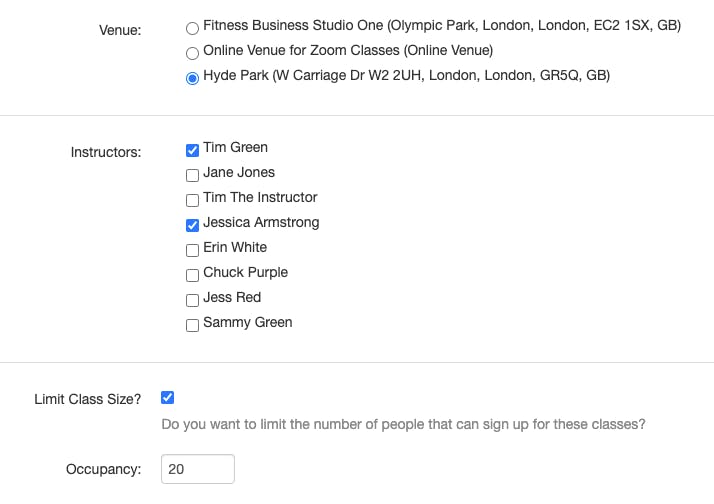Click the Sammy Green name label
714x504 pixels.
pos(247,322)
